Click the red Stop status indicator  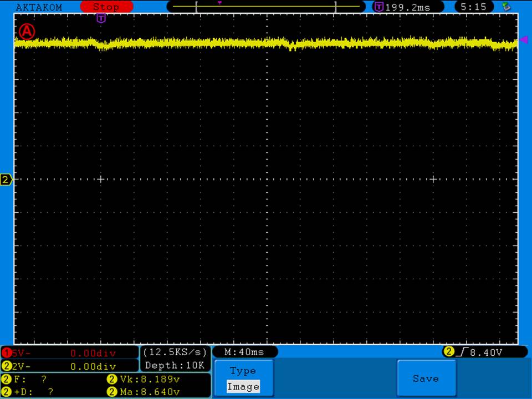(x=106, y=7)
